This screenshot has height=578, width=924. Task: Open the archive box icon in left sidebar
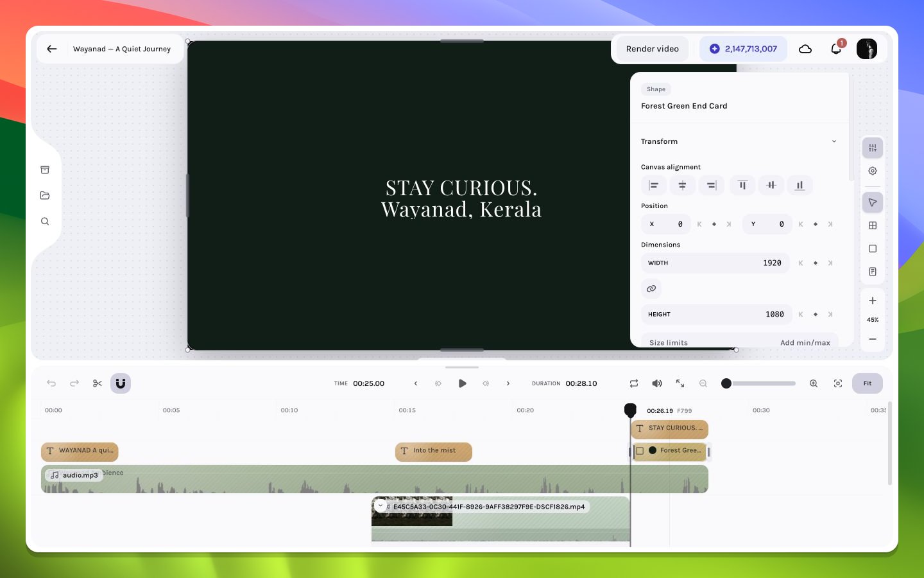pyautogui.click(x=45, y=170)
